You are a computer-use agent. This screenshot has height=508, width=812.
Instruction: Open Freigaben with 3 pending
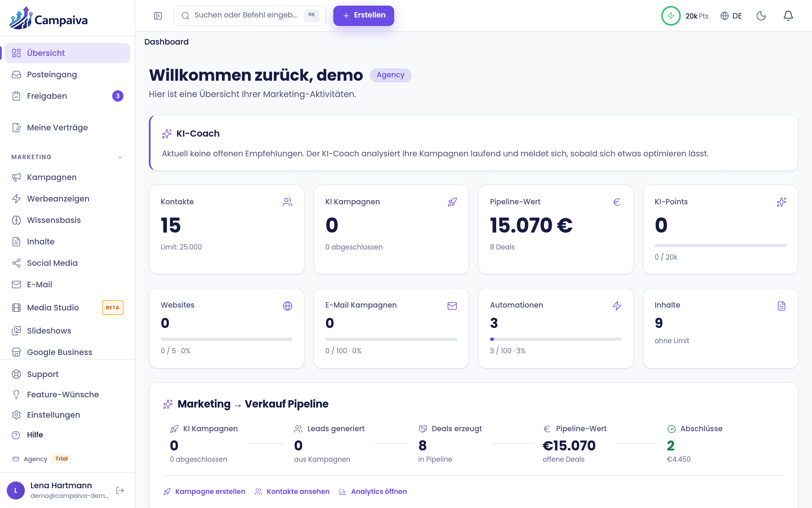(67, 96)
